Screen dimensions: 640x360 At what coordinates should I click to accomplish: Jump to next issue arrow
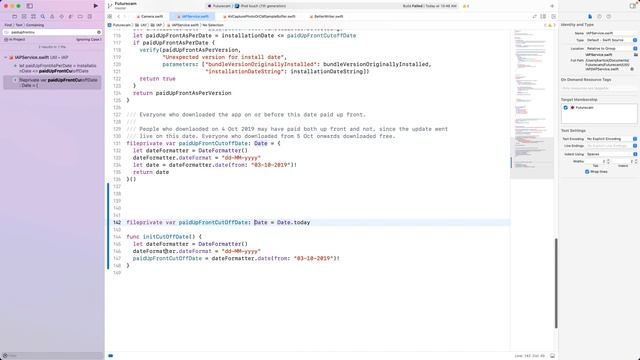554,25
